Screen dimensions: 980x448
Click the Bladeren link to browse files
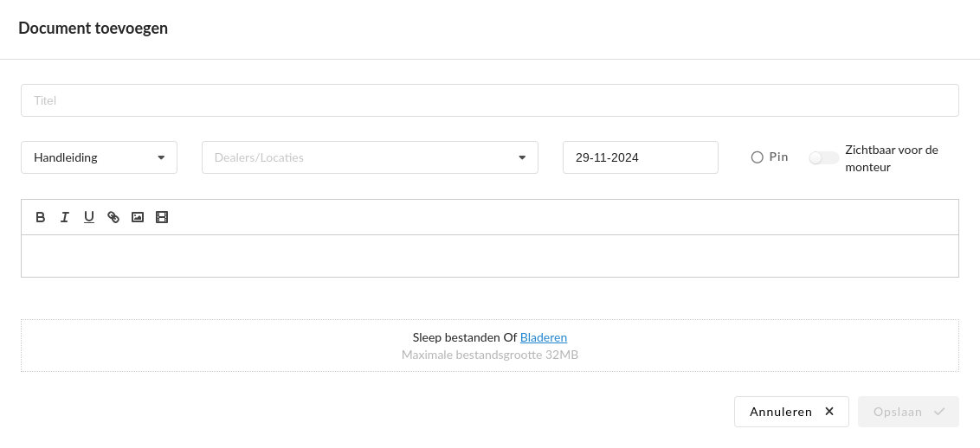[543, 337]
